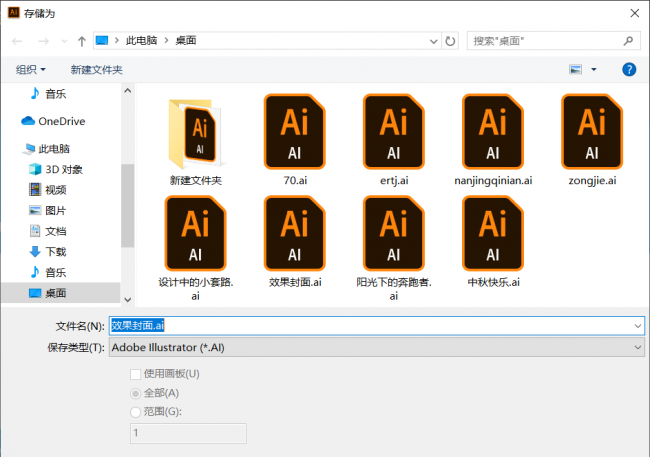Click the back navigation arrow
The width and height of the screenshot is (650, 457).
click(17, 41)
